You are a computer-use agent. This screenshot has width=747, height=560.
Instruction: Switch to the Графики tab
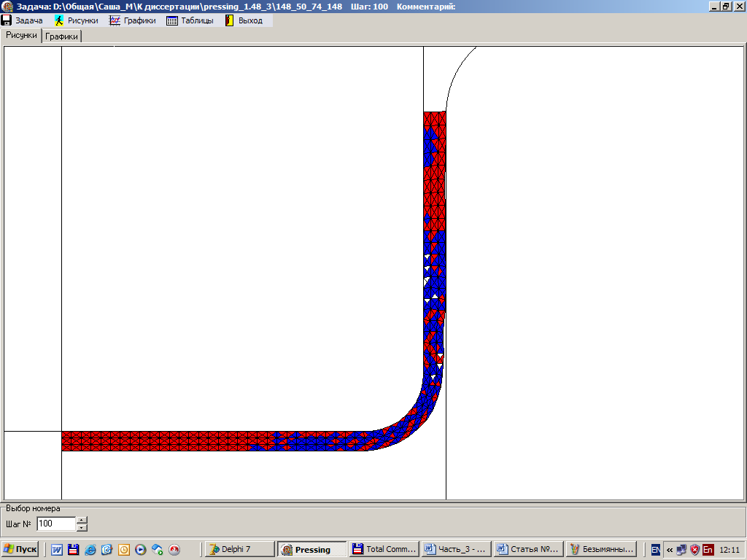click(x=61, y=36)
